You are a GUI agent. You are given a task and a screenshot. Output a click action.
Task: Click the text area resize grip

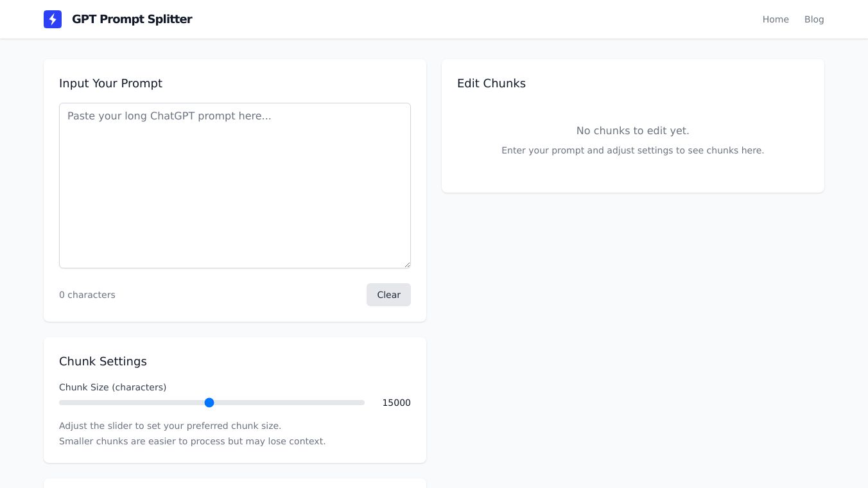[407, 265]
